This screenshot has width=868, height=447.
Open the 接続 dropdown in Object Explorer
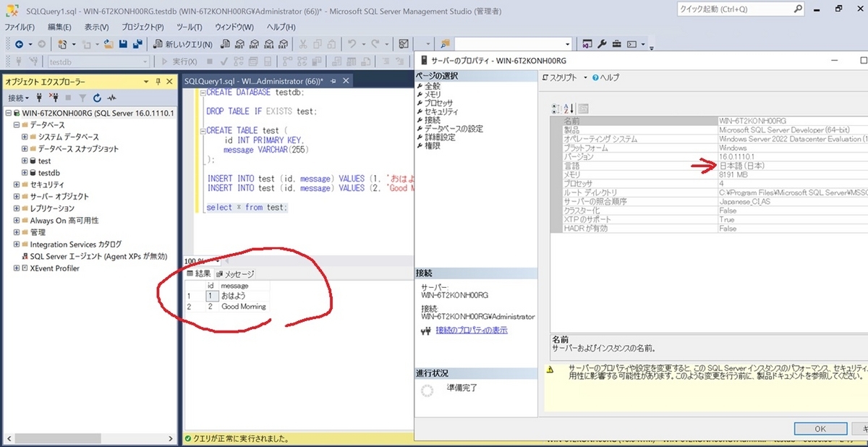[x=18, y=98]
